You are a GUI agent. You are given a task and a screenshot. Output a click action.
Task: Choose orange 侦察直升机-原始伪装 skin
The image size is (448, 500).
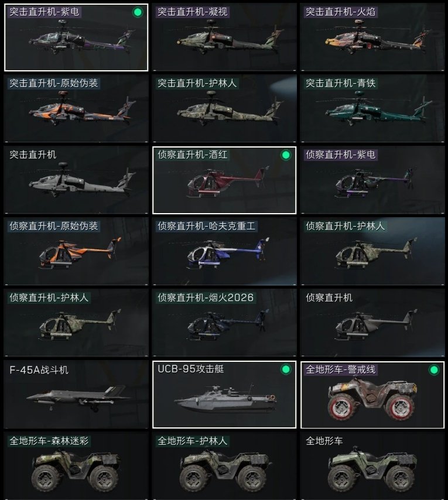[x=76, y=252]
